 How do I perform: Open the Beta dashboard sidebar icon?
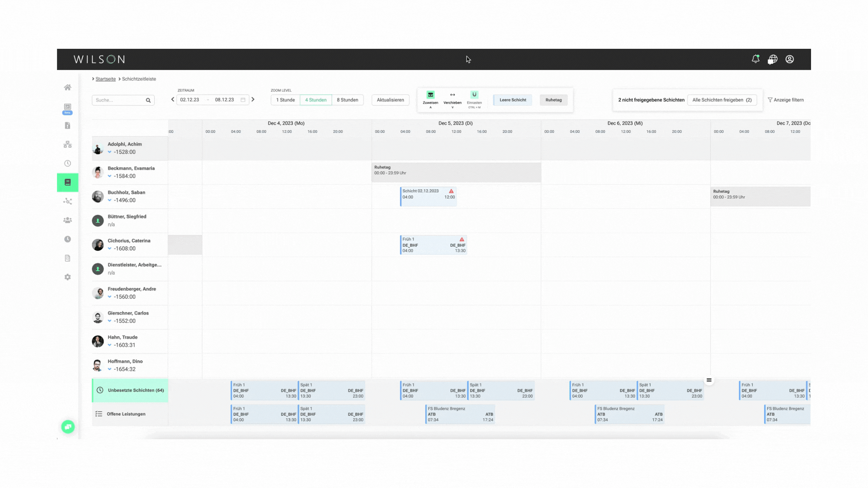point(67,108)
